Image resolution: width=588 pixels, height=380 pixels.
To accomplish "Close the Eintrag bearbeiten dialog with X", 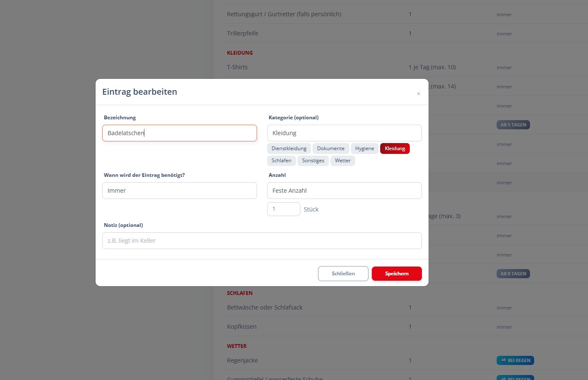I will (419, 94).
